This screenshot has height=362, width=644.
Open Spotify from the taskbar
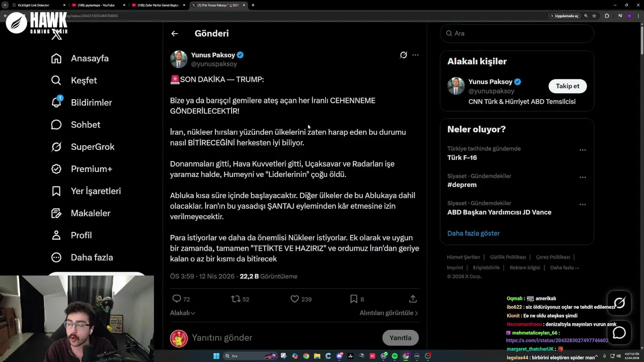395,356
